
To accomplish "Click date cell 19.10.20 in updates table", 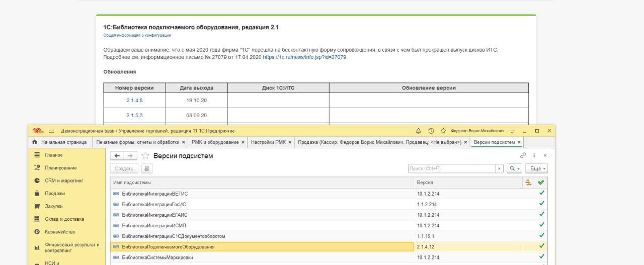I will [x=196, y=100].
